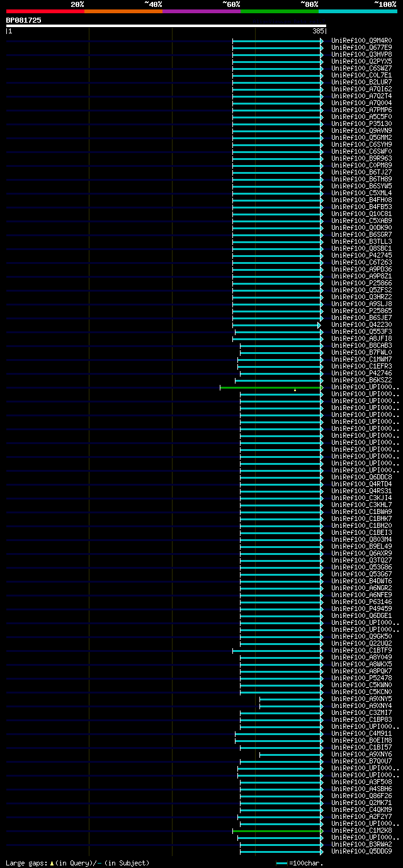
Task: Select the UniRef100_P63146 hit label
Action: [x=361, y=602]
